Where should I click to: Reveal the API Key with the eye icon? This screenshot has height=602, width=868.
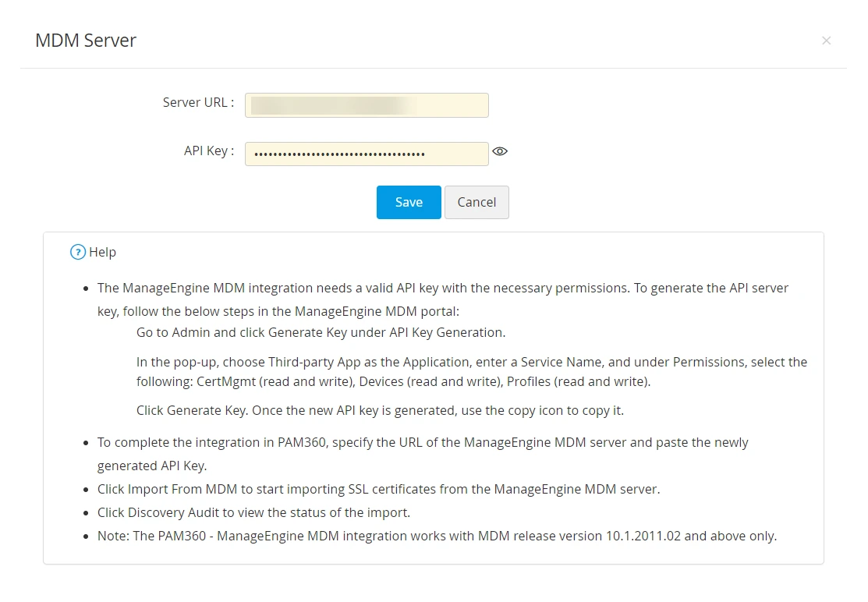click(x=499, y=151)
